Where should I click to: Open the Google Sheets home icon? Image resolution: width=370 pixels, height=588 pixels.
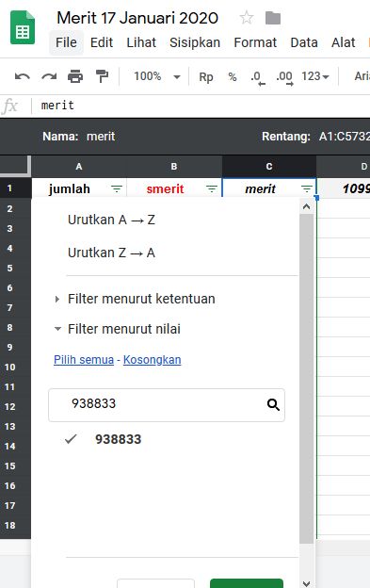click(23, 27)
